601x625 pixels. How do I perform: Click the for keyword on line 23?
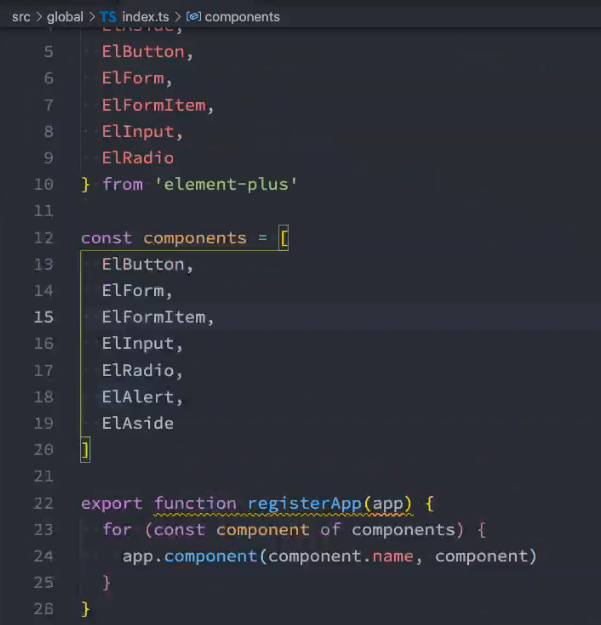click(117, 530)
